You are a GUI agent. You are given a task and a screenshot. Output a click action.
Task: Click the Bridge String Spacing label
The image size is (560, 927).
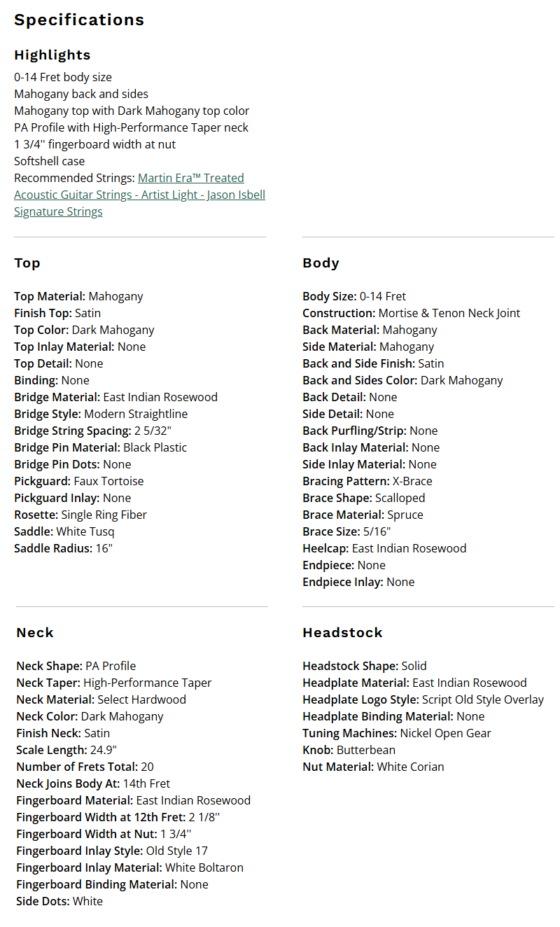click(73, 431)
